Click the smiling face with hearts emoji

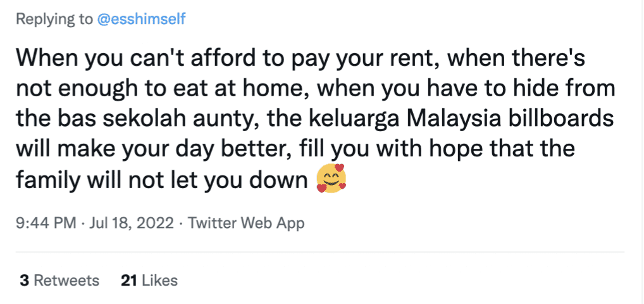tap(331, 179)
